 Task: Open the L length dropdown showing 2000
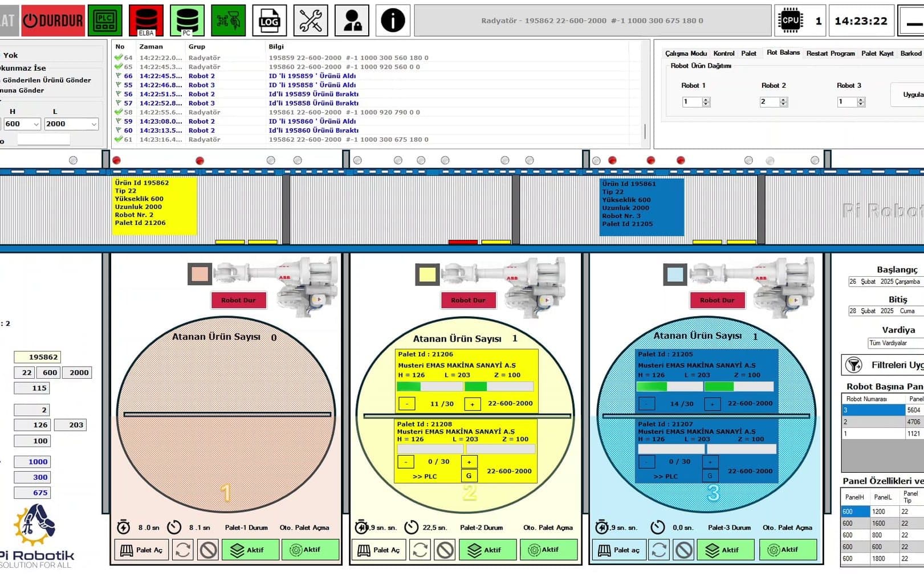pos(71,124)
